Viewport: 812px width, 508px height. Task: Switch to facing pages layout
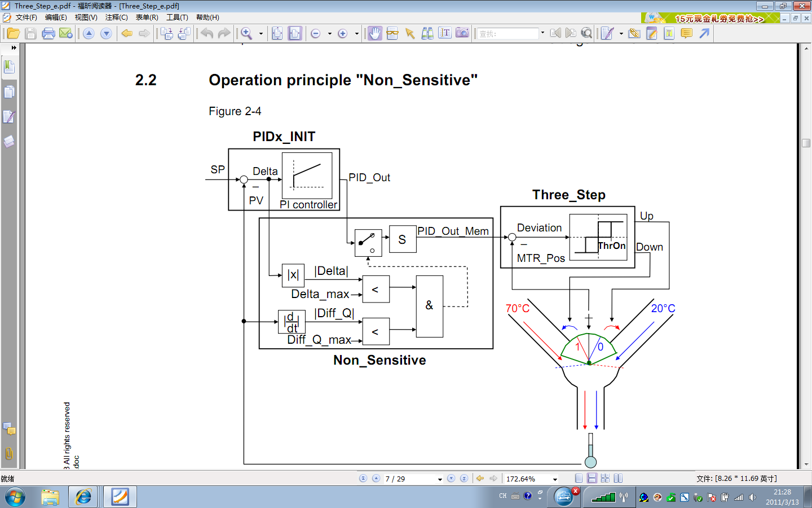(x=618, y=478)
